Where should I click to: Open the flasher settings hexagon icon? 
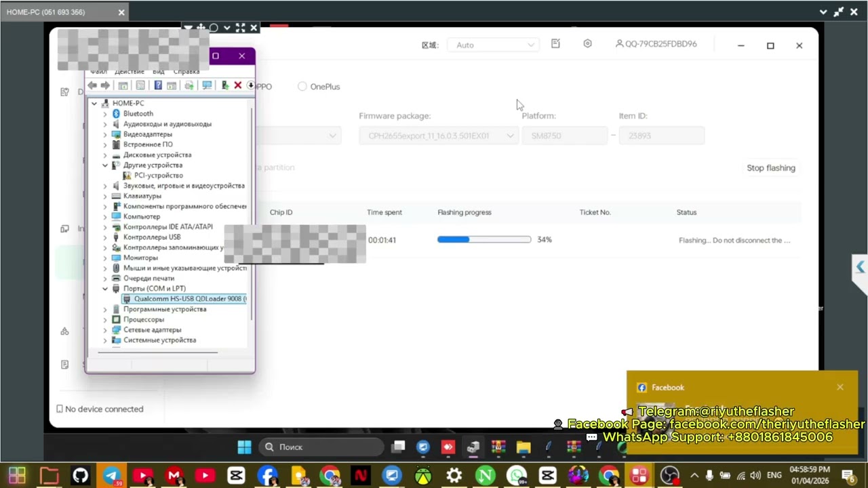587,43
